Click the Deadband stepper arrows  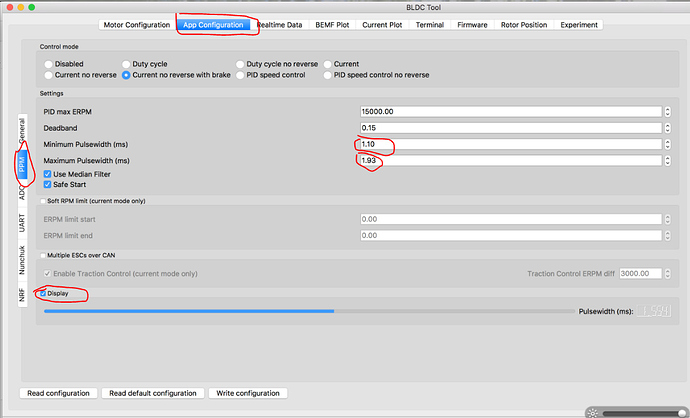[665, 128]
